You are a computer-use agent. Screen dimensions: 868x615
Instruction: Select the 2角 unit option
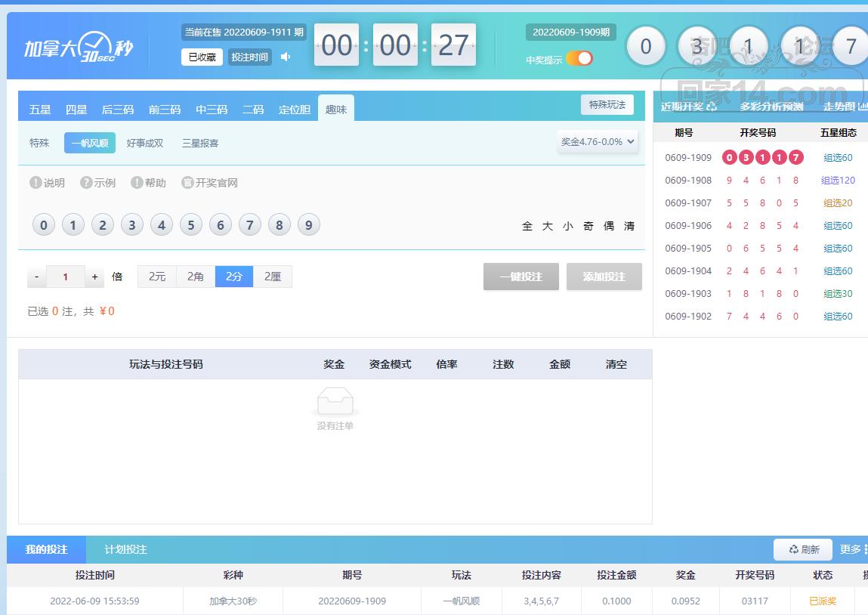196,277
